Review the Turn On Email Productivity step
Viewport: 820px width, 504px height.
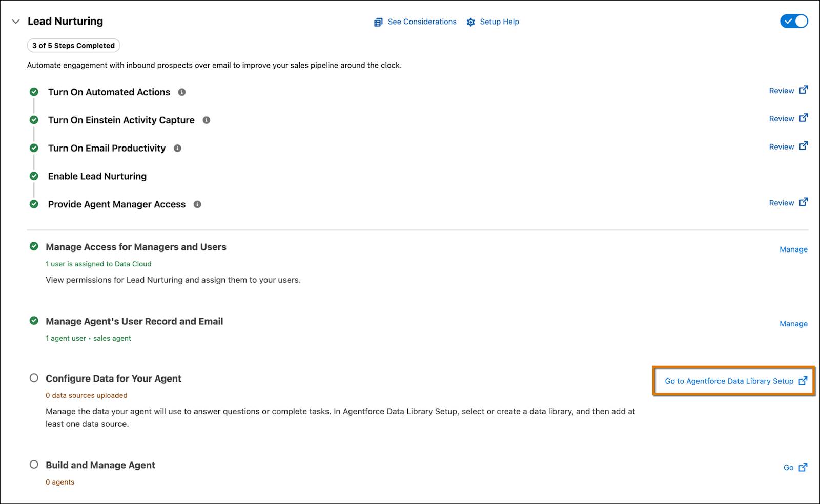(782, 147)
